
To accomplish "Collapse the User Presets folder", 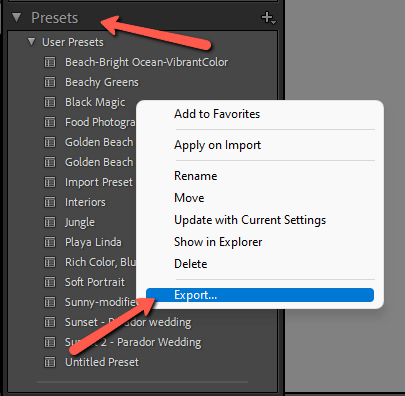I will pos(32,42).
